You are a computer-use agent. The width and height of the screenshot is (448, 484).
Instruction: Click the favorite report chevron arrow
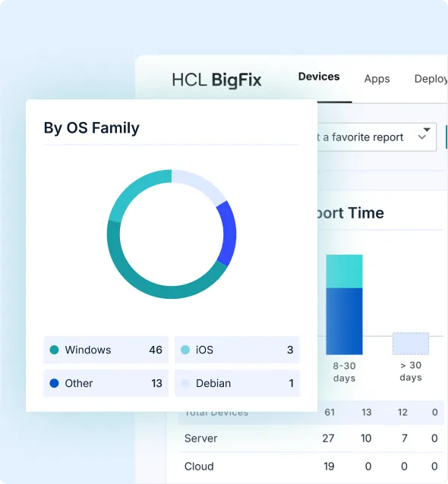[422, 137]
